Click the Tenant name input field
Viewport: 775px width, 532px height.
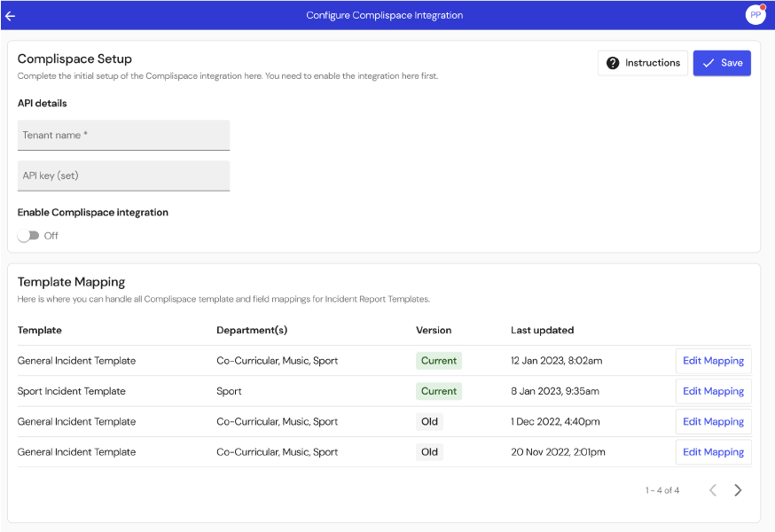tap(123, 135)
